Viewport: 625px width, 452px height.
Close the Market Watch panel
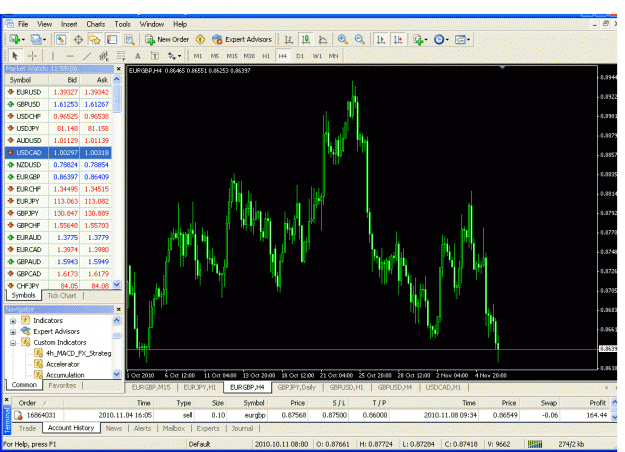pos(118,69)
